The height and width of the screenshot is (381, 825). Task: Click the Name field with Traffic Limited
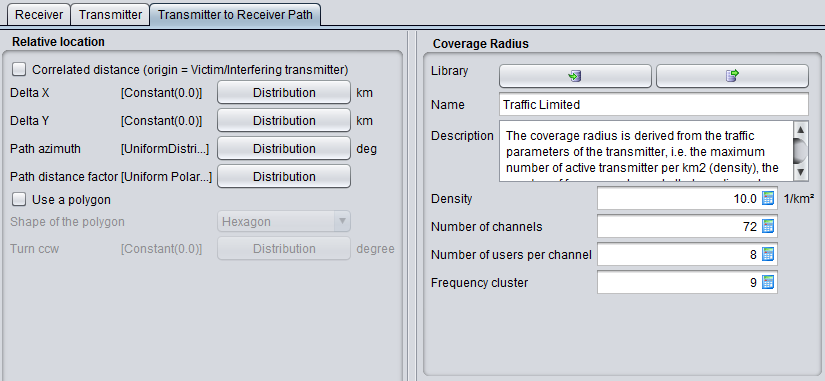pos(654,104)
